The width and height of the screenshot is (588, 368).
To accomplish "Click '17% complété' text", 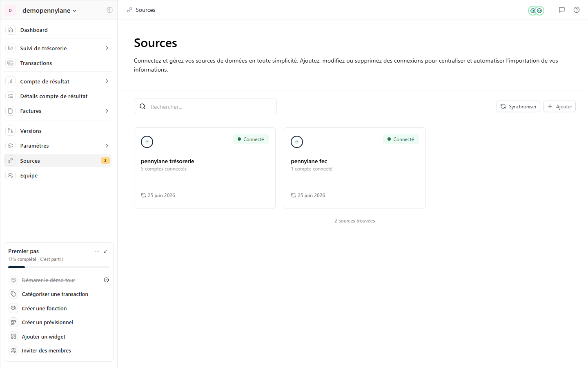I will point(22,259).
